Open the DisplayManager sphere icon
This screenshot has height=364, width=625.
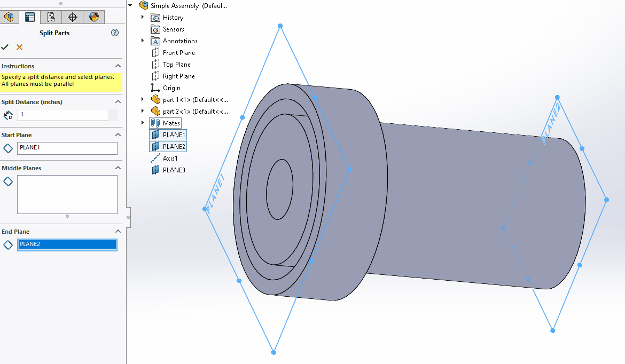point(93,17)
